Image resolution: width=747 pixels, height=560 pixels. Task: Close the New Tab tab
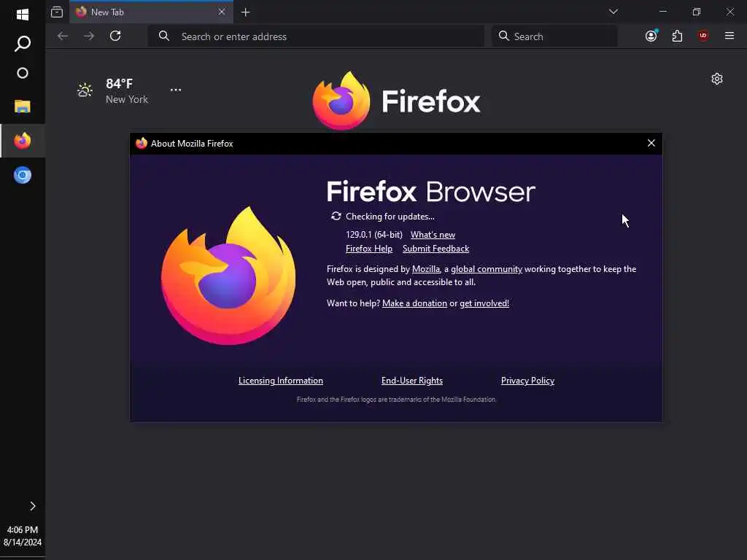[x=222, y=12]
